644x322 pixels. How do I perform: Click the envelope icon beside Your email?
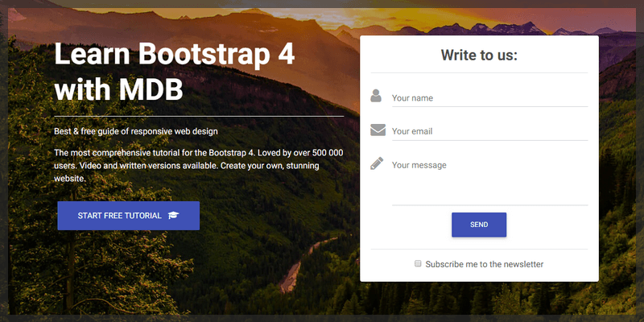378,130
